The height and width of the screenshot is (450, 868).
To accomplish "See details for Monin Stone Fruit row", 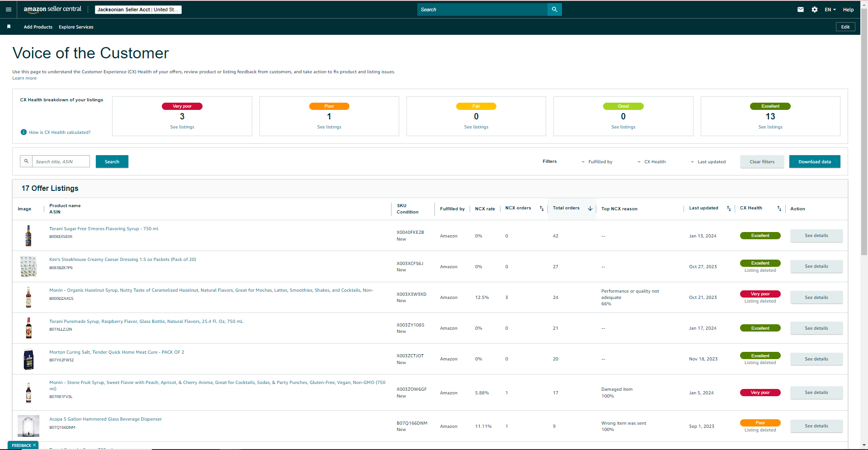I will 816,393.
